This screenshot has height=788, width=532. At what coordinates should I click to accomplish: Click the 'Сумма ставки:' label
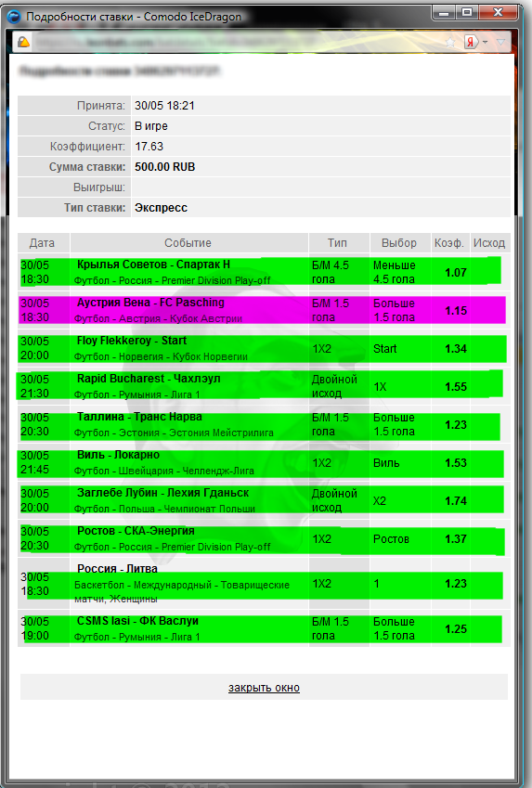87,167
